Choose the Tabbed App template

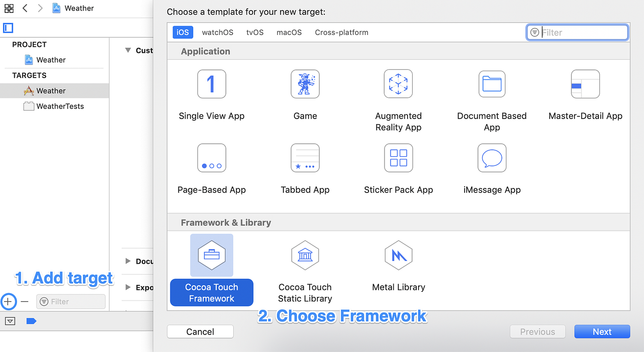point(305,165)
